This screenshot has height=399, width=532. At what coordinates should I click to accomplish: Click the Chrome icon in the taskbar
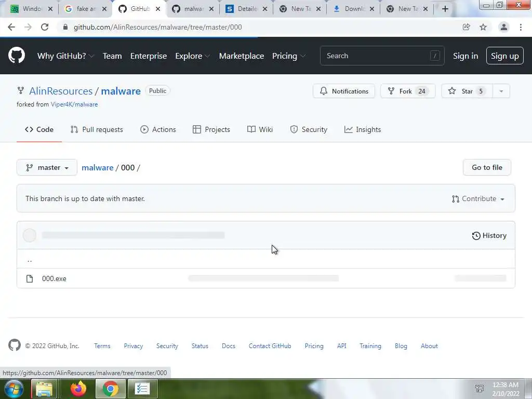(111, 389)
